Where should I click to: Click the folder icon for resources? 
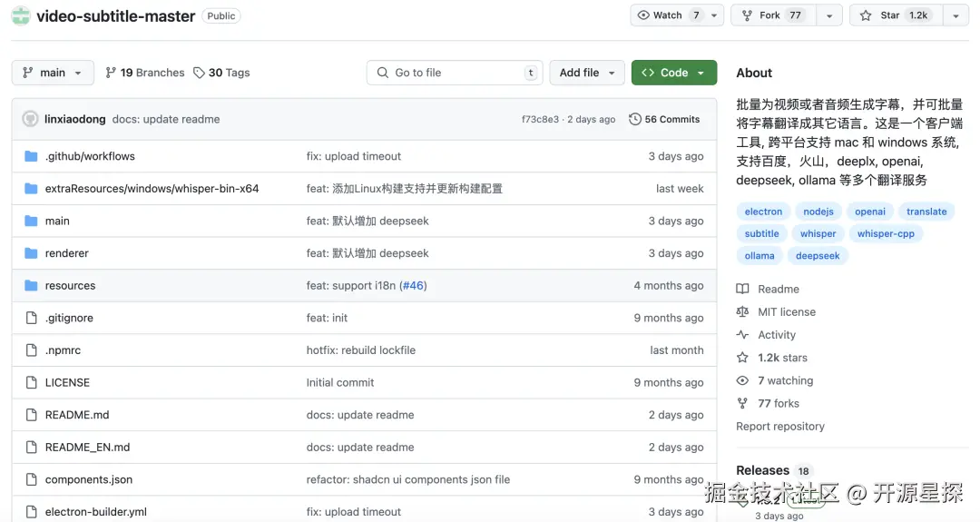pyautogui.click(x=31, y=286)
